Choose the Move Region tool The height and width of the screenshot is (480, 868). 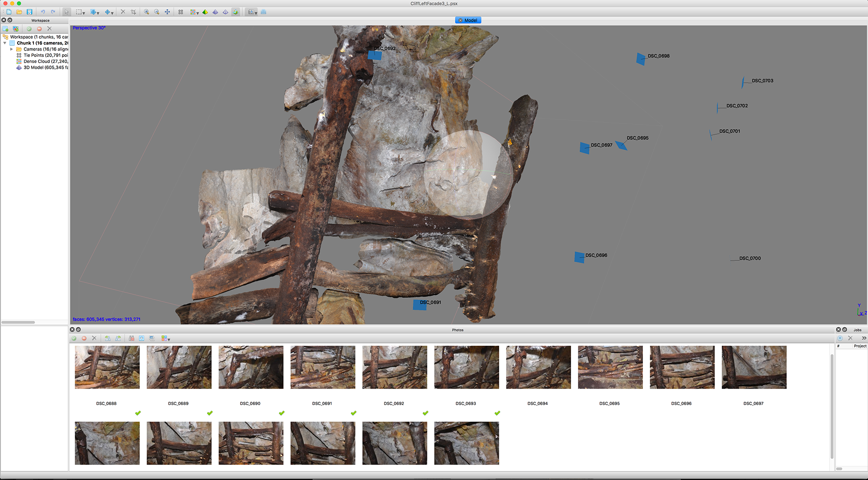coord(93,12)
